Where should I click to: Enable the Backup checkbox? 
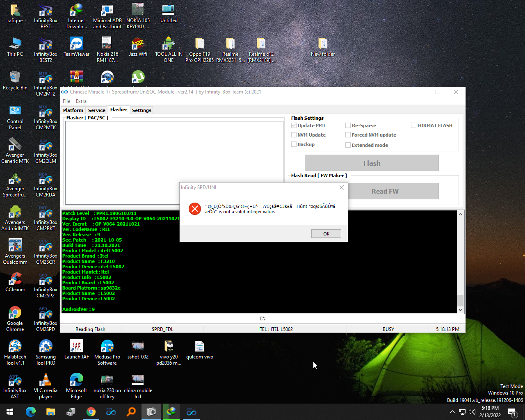pos(294,144)
